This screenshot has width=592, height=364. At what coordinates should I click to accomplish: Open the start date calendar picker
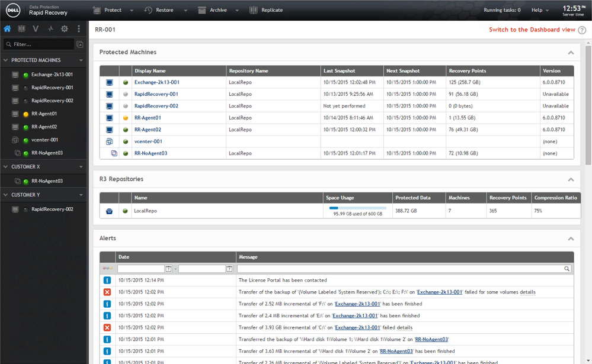click(x=168, y=269)
